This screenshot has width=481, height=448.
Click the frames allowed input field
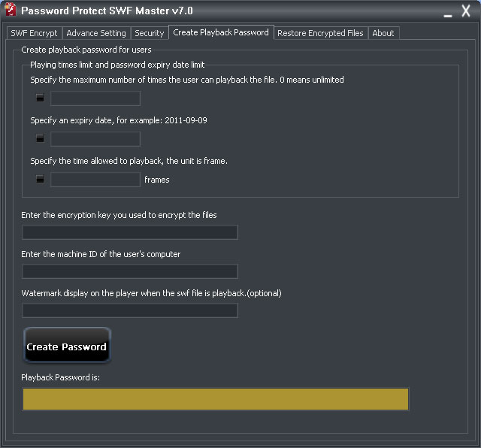coord(95,180)
